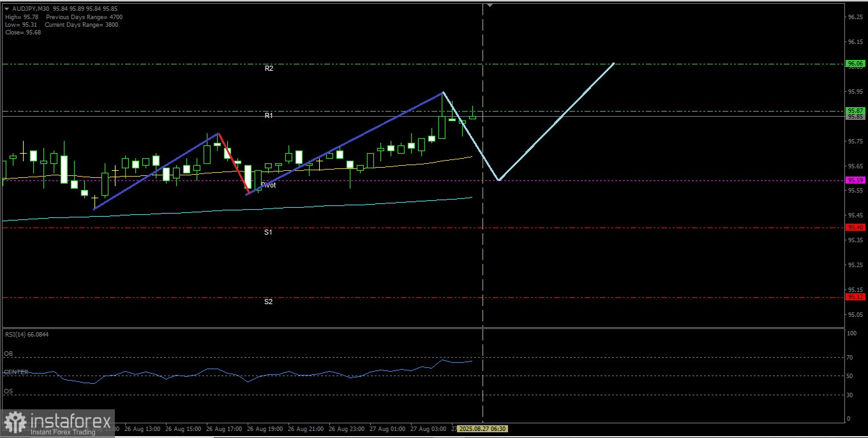Click the '26 Aug 17:00' time axis label
This screenshot has height=438, width=868.
tap(225, 429)
